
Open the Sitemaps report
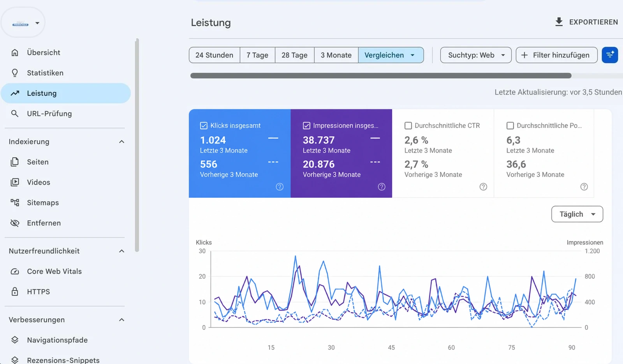point(65,202)
